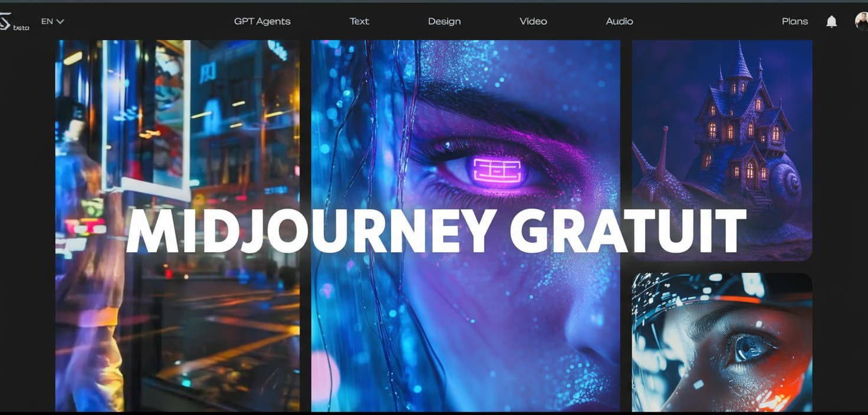The width and height of the screenshot is (868, 415).
Task: Open the GPT Agents menu
Action: (x=262, y=21)
